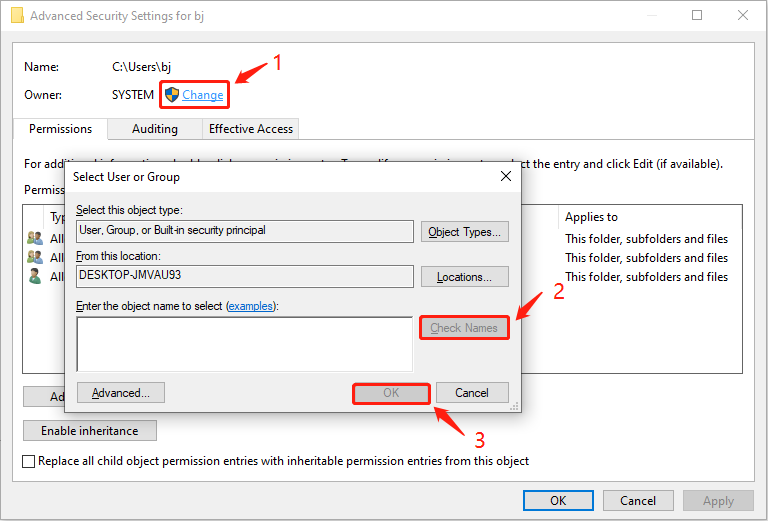Click the shield icon beside Change
768x521 pixels.
[171, 95]
